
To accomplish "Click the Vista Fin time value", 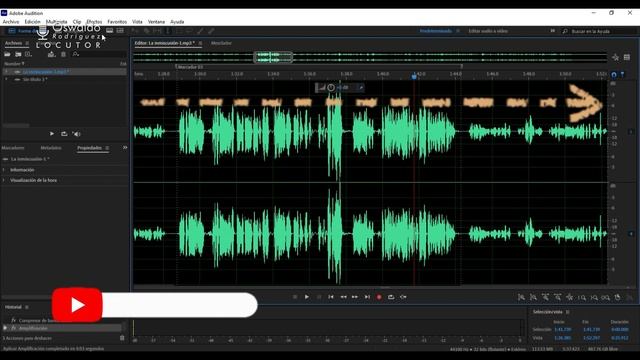I will [x=591, y=338].
